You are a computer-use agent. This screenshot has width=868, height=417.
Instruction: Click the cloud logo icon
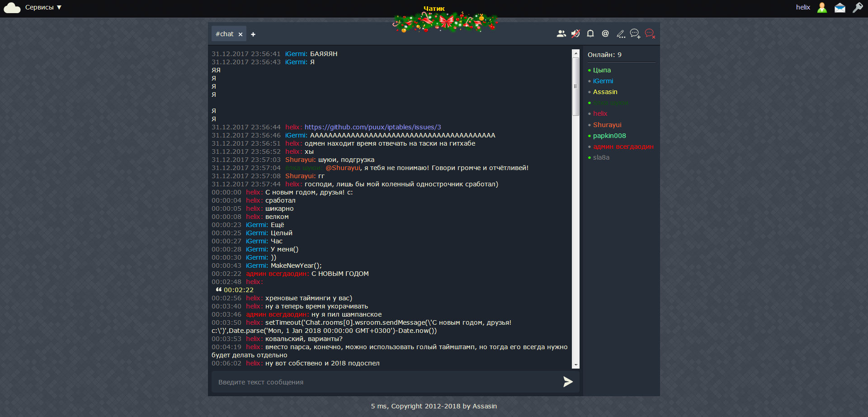click(x=12, y=8)
